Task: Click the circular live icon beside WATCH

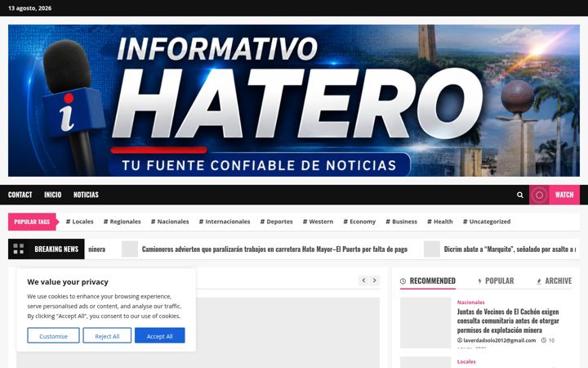Action: coord(539,195)
